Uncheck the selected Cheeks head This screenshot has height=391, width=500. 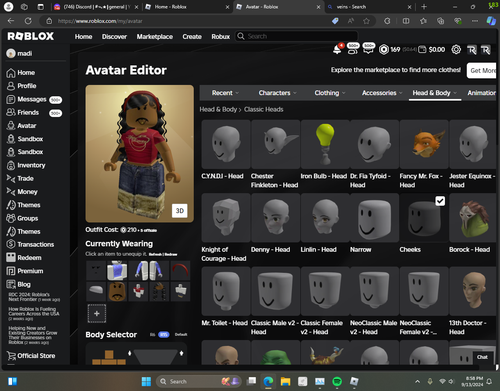(440, 201)
